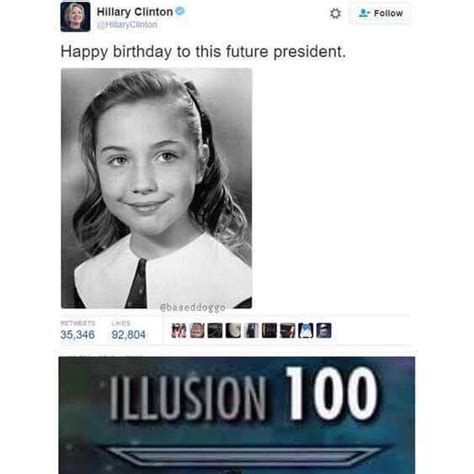The image size is (474, 474).
Task: Click the Illusion 100 banner image
Action: point(237,415)
